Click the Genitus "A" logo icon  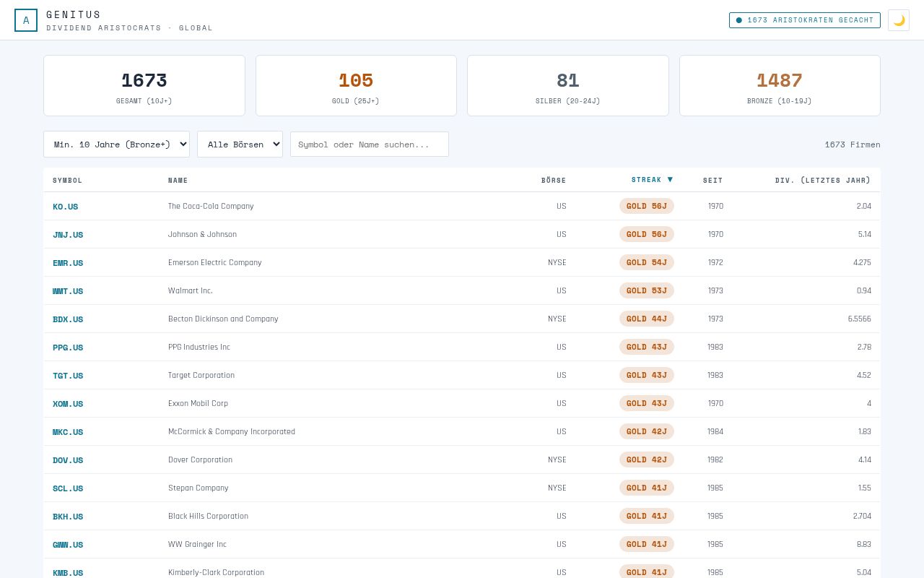[x=26, y=20]
